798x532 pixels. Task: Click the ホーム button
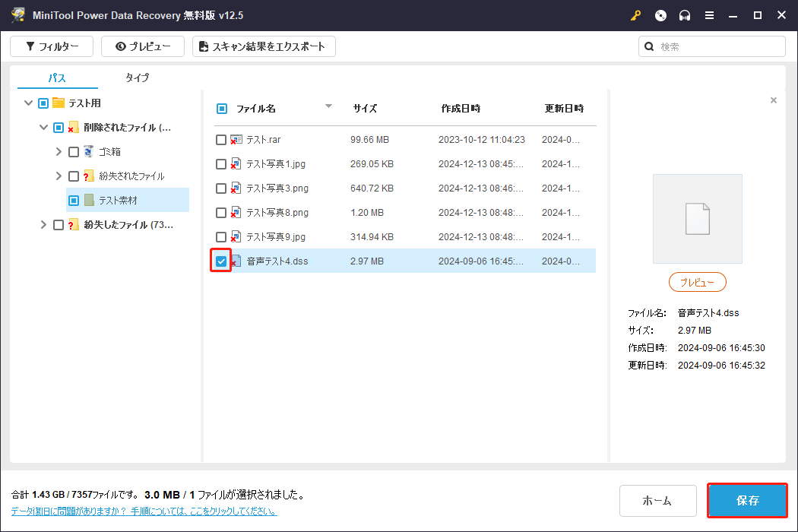click(x=657, y=500)
